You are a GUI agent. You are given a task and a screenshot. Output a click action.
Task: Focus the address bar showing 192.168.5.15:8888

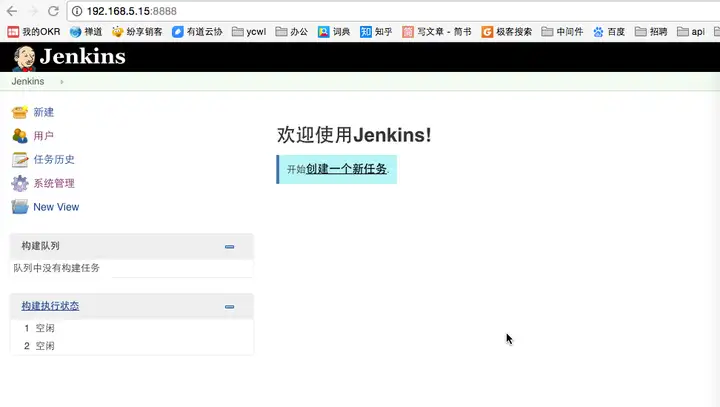[395, 11]
